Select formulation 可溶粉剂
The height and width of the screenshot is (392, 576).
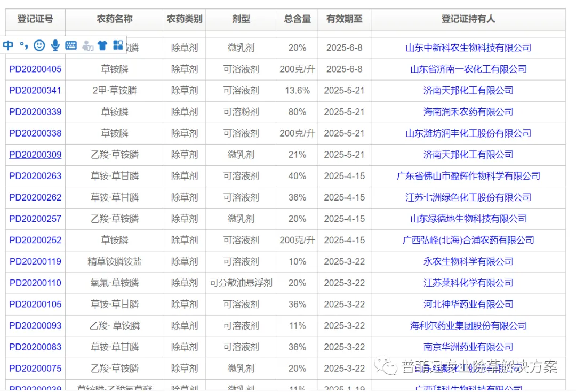241,111
